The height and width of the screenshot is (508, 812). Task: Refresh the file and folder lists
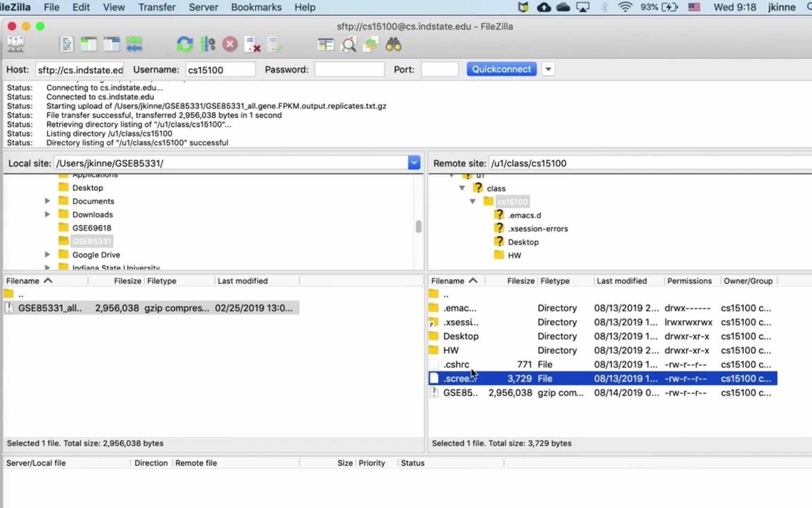pyautogui.click(x=185, y=45)
